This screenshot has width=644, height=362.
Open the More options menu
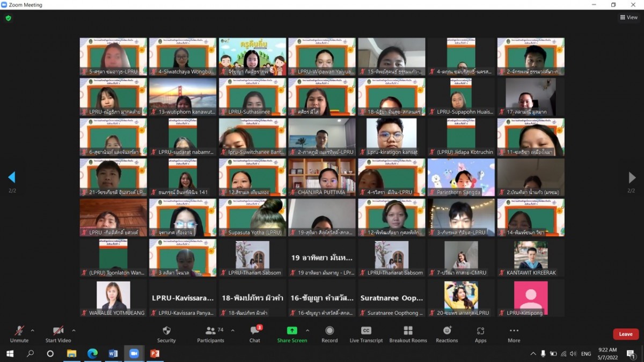click(x=514, y=331)
